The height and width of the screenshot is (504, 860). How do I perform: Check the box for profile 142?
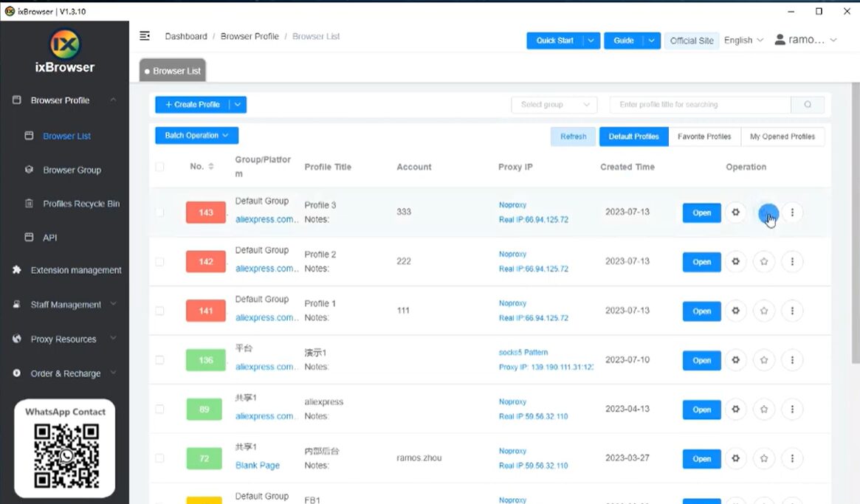point(159,262)
